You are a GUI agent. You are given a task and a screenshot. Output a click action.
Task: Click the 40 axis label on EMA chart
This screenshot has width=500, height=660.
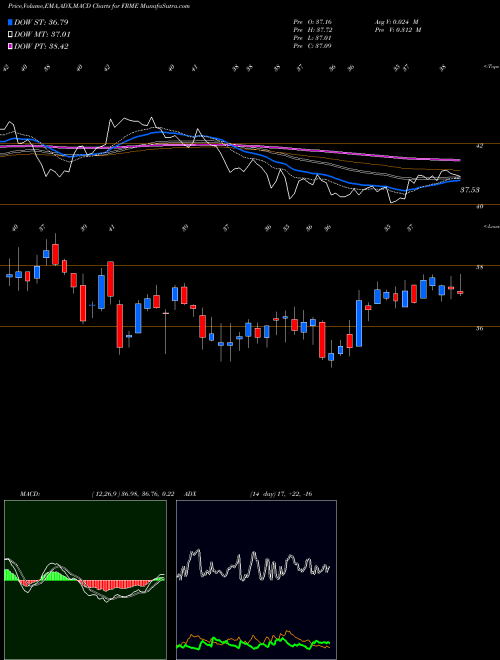coord(479,206)
